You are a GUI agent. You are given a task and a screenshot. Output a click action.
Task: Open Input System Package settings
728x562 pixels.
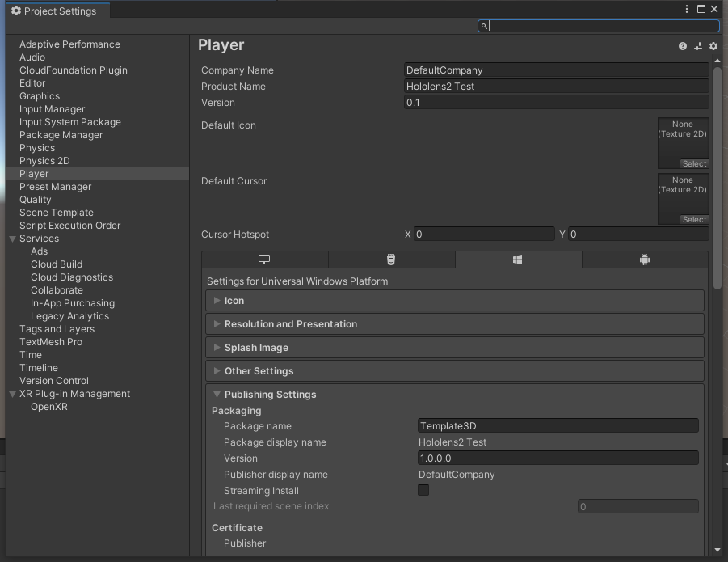[x=70, y=122]
